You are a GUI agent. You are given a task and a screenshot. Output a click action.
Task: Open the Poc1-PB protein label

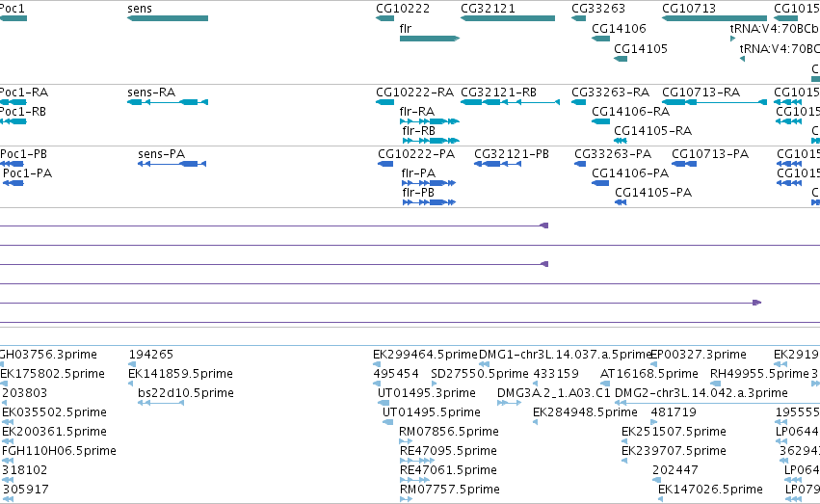[23, 154]
